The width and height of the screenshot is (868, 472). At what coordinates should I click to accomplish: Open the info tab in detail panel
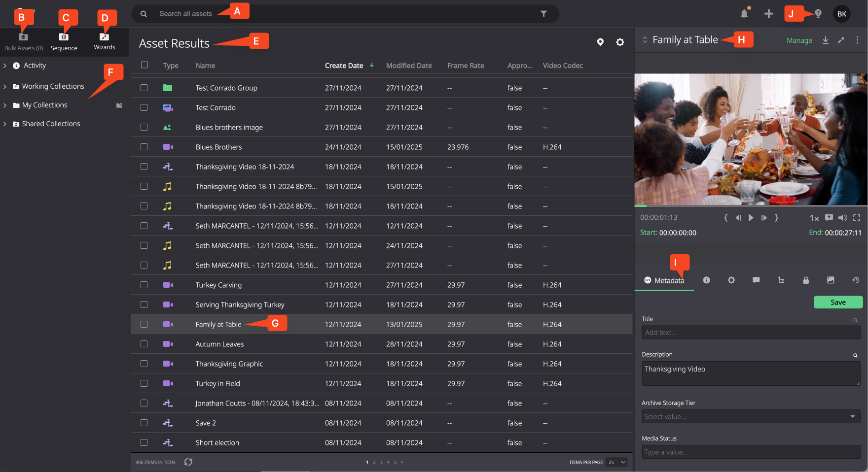pos(706,280)
